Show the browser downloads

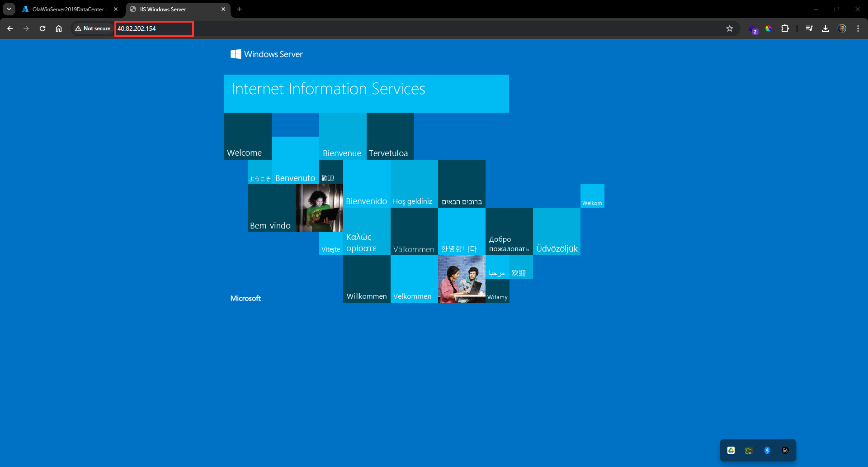click(x=826, y=29)
